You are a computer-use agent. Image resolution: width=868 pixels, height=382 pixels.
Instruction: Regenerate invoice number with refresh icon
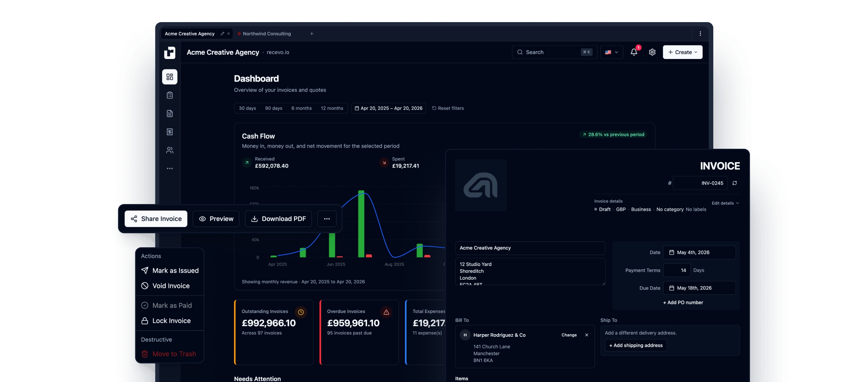pos(734,183)
